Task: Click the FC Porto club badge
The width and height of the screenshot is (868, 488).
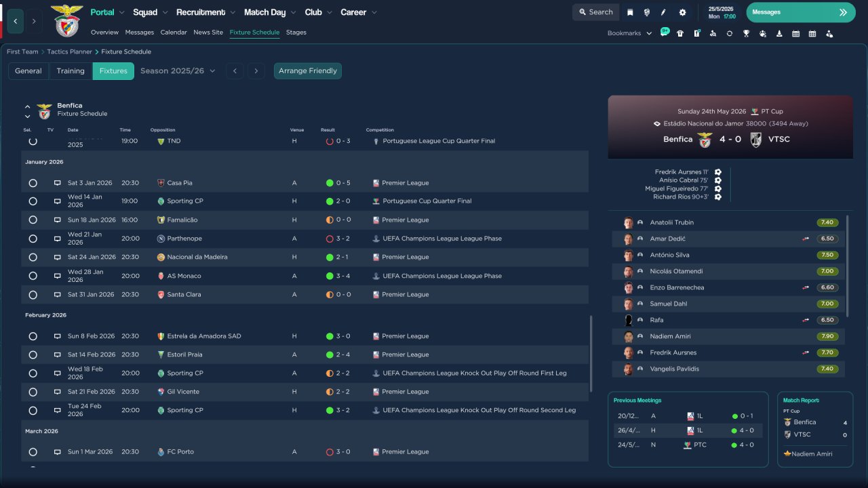Action: [x=161, y=452]
